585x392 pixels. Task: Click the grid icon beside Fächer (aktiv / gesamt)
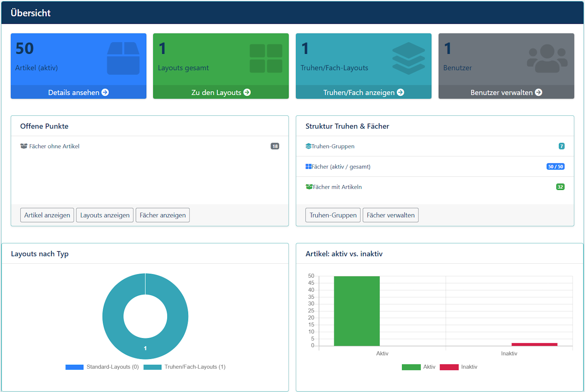tap(308, 166)
